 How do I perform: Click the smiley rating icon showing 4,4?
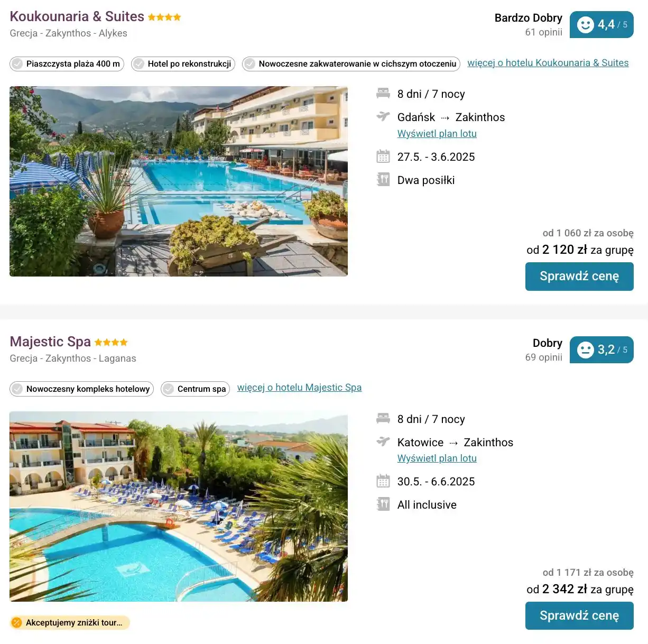click(585, 24)
